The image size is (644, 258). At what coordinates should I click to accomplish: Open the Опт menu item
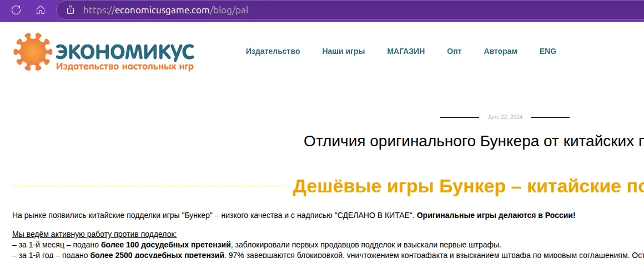coord(454,52)
